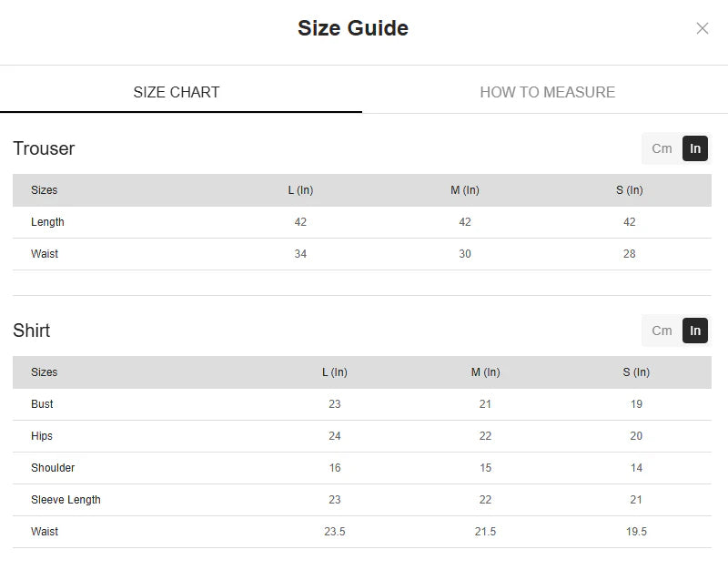The height and width of the screenshot is (570, 728).
Task: Click the S (In) header in Shirt table
Action: (x=636, y=372)
